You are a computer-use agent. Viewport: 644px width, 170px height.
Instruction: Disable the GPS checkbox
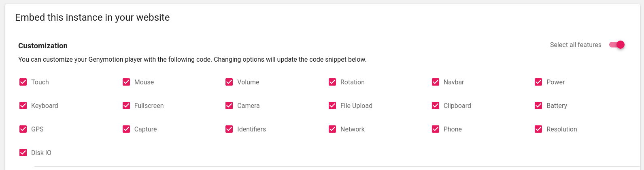pyautogui.click(x=23, y=129)
